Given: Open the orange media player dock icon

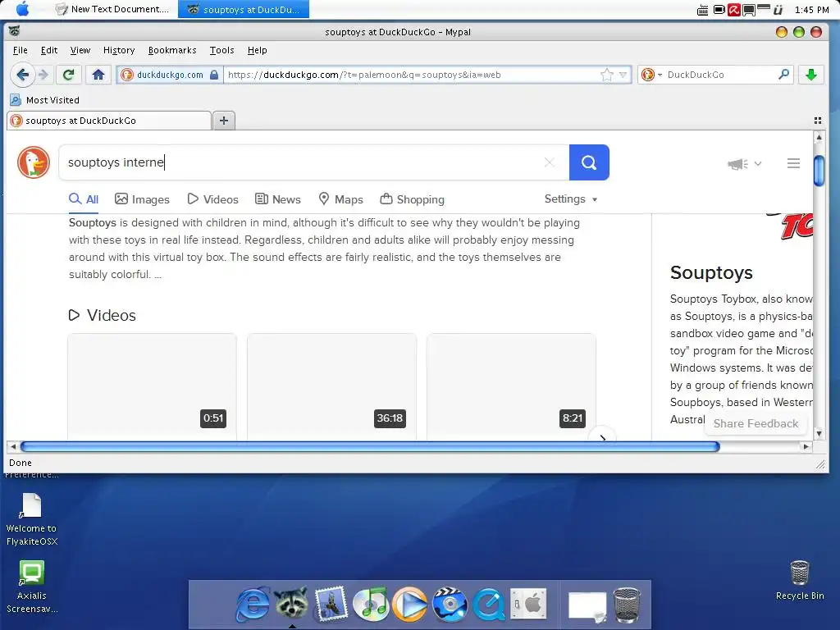Looking at the screenshot, I should (410, 605).
